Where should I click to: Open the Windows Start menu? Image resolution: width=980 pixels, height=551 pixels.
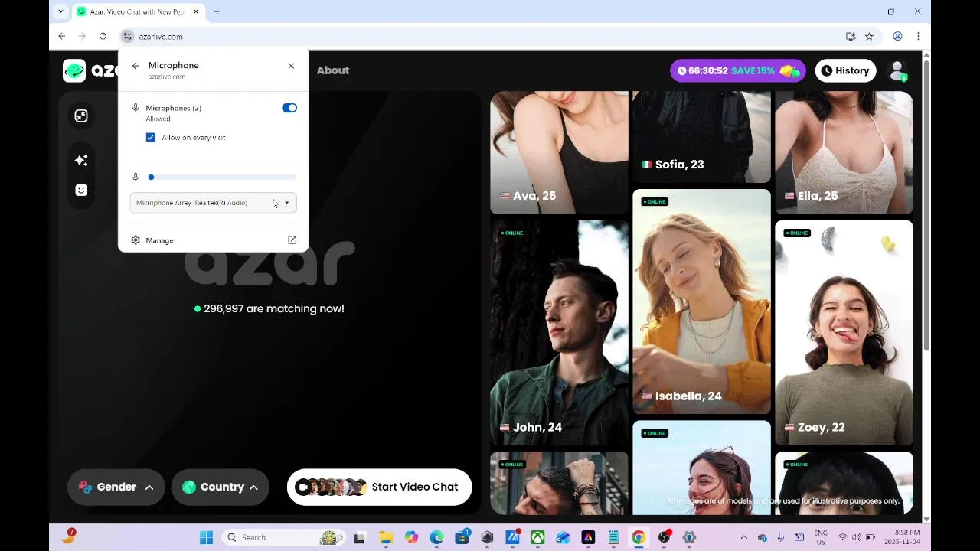click(206, 537)
